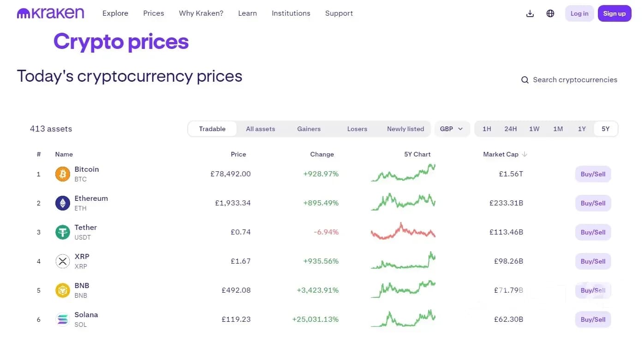Screen dimensions: 644x337
Task: Click Bitcoin price £78,492.00
Action: pos(231,174)
